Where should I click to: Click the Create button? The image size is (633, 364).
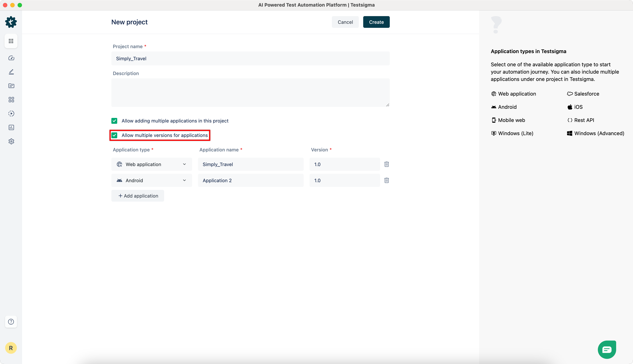tap(376, 22)
